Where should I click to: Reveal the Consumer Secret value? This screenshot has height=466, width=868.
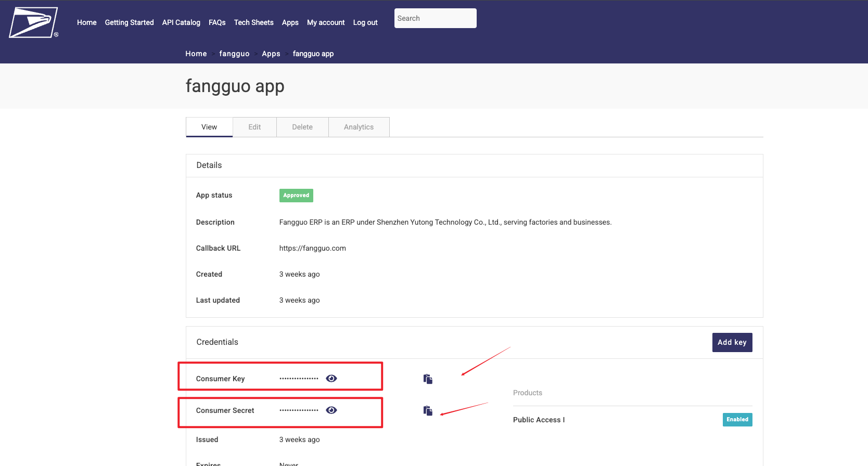click(331, 410)
